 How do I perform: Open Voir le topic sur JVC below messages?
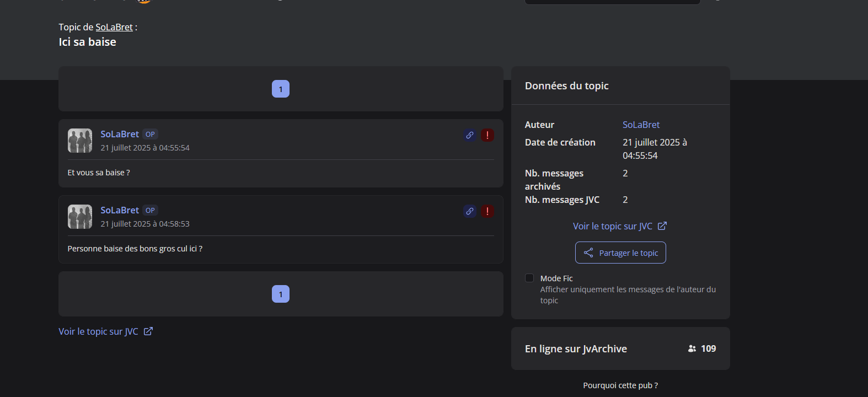point(99,331)
